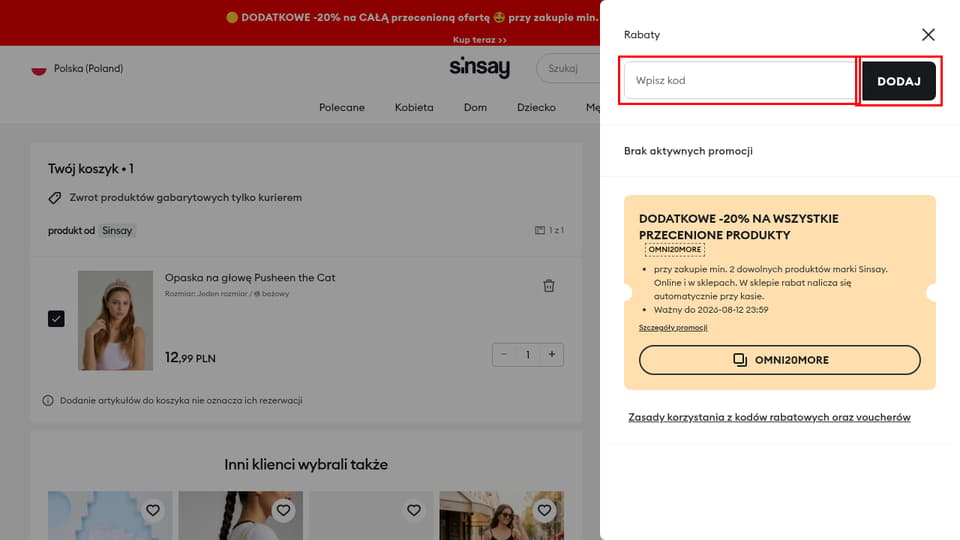This screenshot has width=960, height=540.
Task: Open Opaska na głowę Pusheen the Cat title
Action: click(x=250, y=277)
